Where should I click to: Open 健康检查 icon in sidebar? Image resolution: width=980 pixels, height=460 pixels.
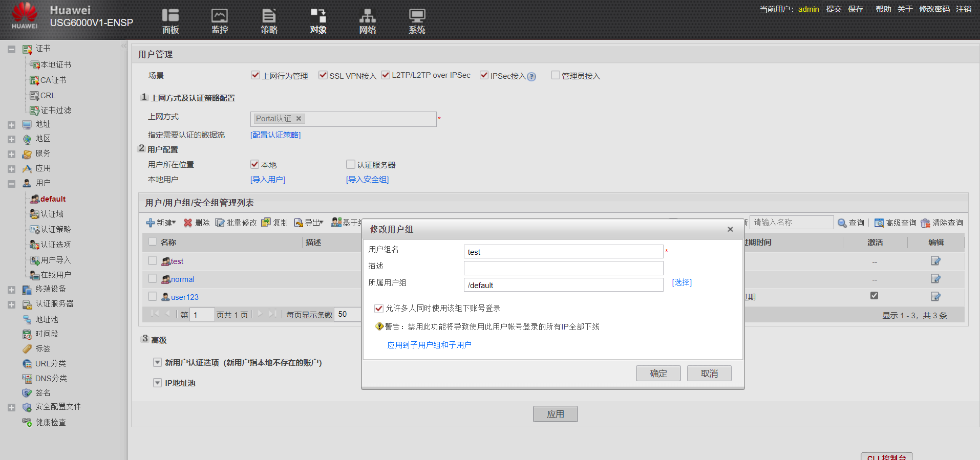click(x=27, y=423)
